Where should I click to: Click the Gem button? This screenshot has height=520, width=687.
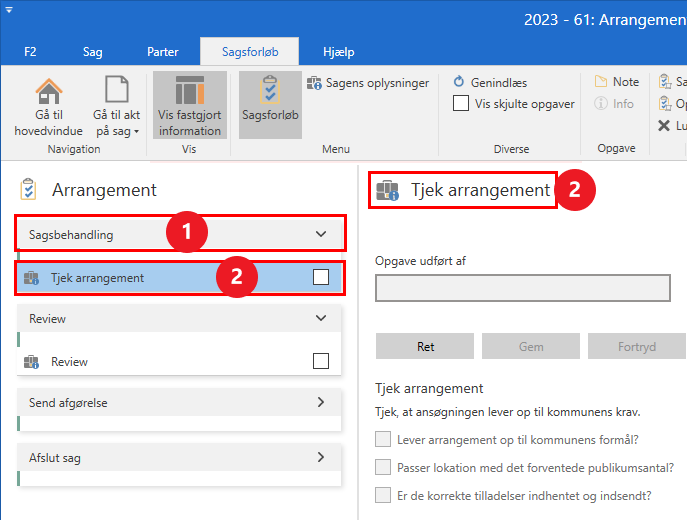[x=531, y=347]
